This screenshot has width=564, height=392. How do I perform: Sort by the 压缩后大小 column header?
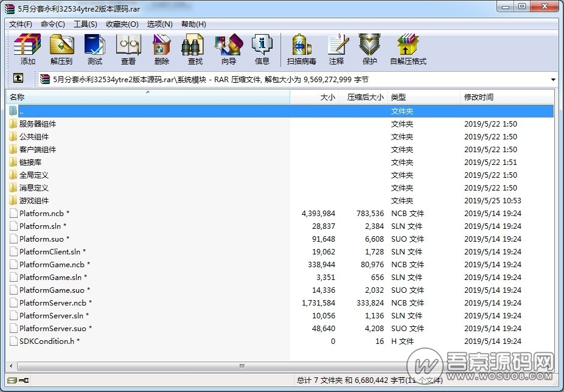[363, 97]
